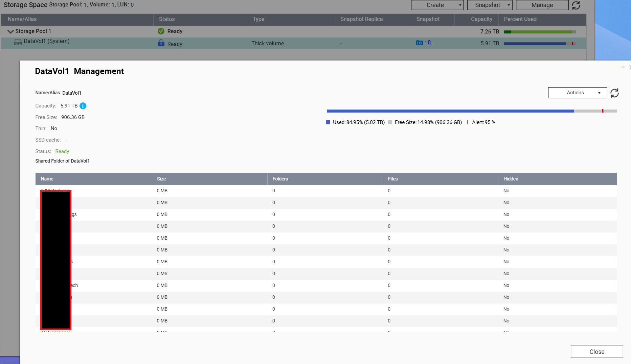Open the snapshot count link '0'

pos(429,43)
